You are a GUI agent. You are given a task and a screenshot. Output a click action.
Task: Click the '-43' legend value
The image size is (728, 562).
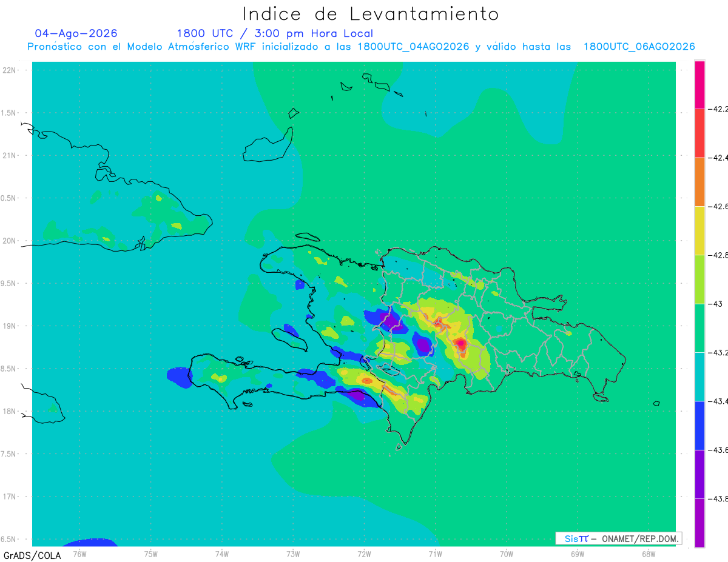716,304
